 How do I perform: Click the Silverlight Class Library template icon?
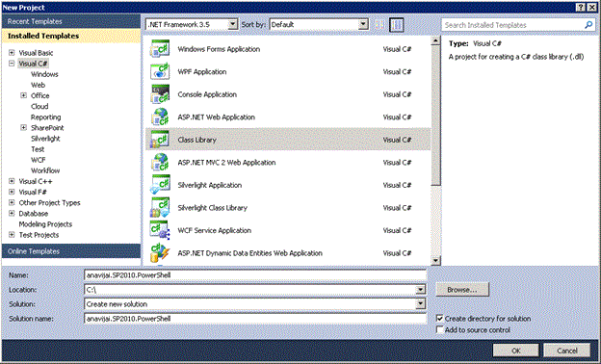(160, 207)
